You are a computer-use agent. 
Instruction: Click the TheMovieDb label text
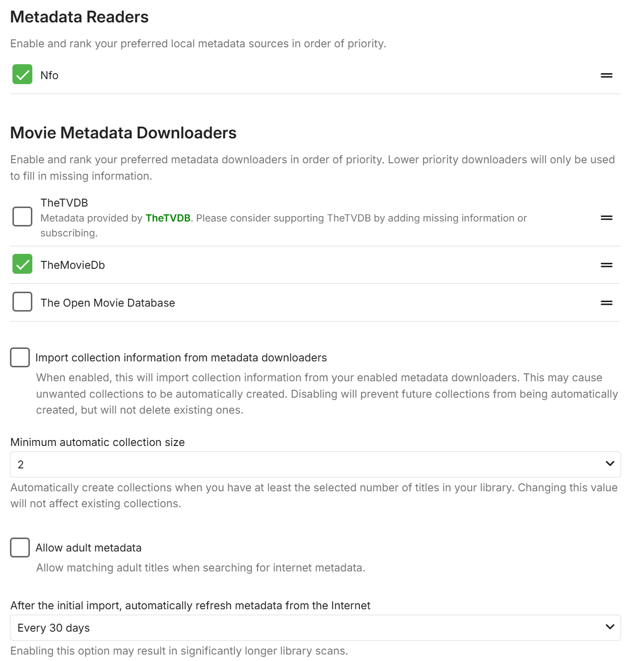[x=73, y=265]
